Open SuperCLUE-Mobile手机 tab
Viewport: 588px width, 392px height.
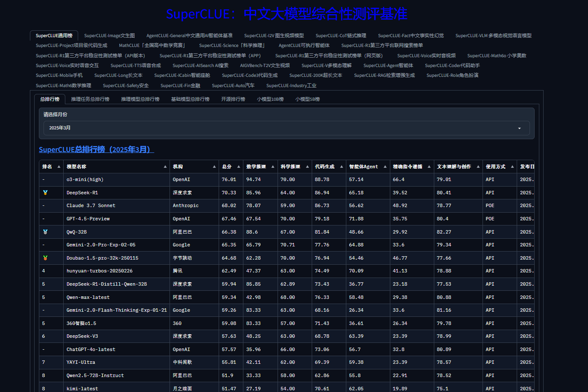tap(59, 75)
